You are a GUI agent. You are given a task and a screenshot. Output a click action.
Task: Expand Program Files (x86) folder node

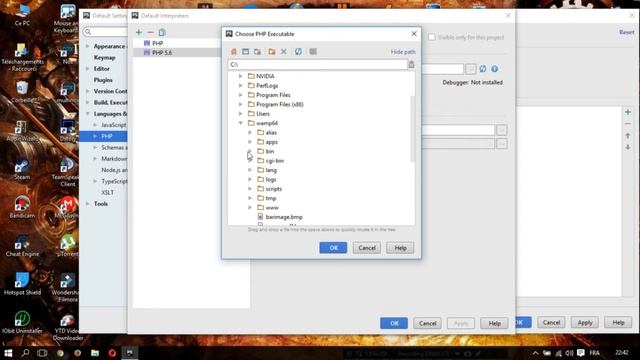pyautogui.click(x=241, y=104)
